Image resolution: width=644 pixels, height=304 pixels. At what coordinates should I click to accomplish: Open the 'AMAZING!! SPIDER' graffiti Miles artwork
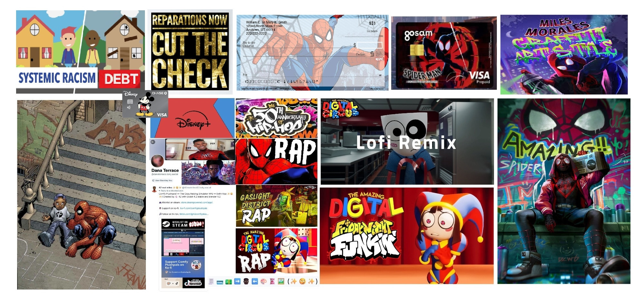tap(564, 191)
